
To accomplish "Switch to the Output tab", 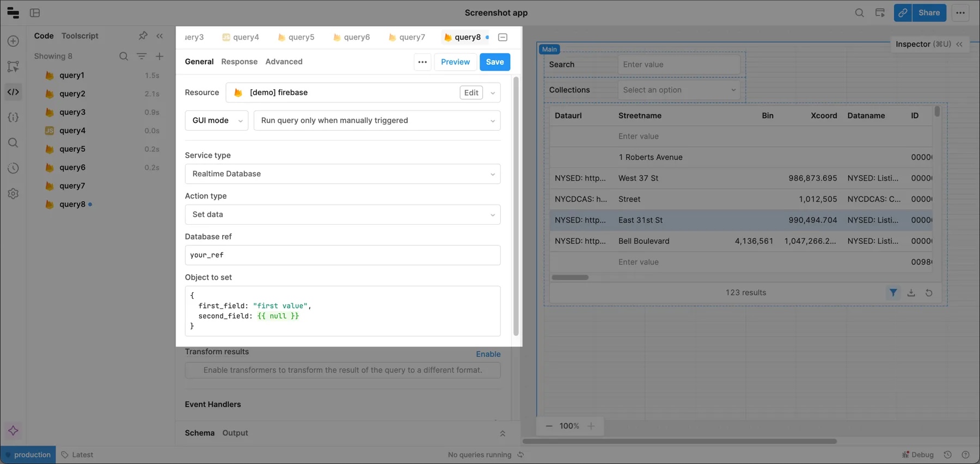I will click(x=235, y=434).
